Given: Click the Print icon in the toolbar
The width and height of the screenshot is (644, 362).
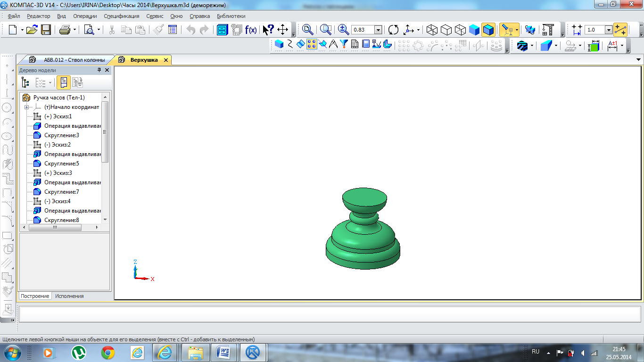Looking at the screenshot, I should [x=65, y=30].
